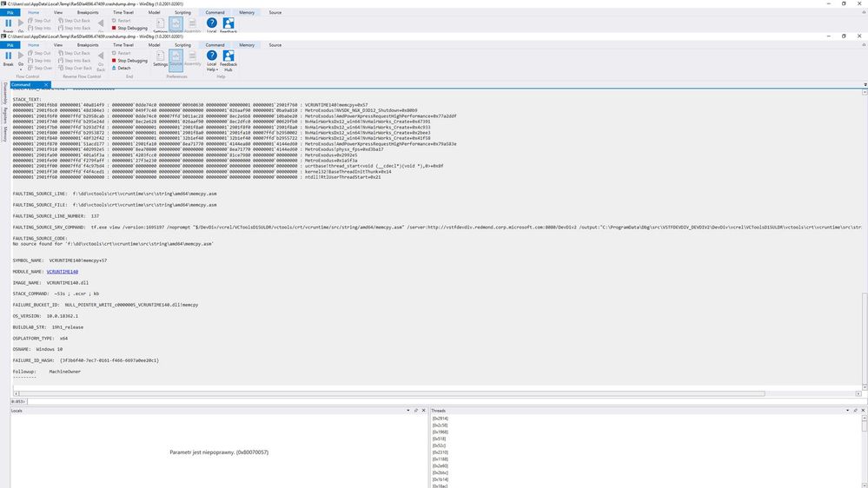Click the Stop Debugging red square
868x488 pixels.
[x=114, y=60]
